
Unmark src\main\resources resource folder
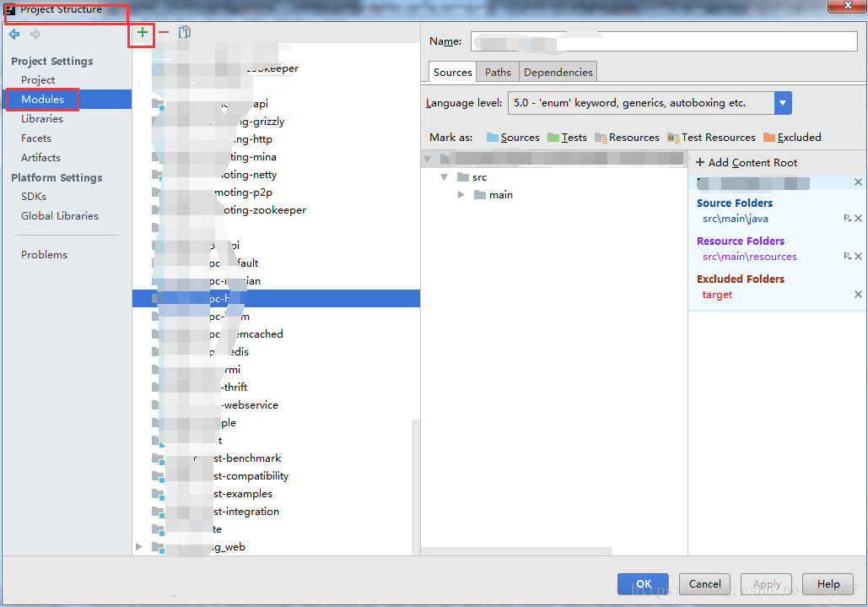coord(858,257)
